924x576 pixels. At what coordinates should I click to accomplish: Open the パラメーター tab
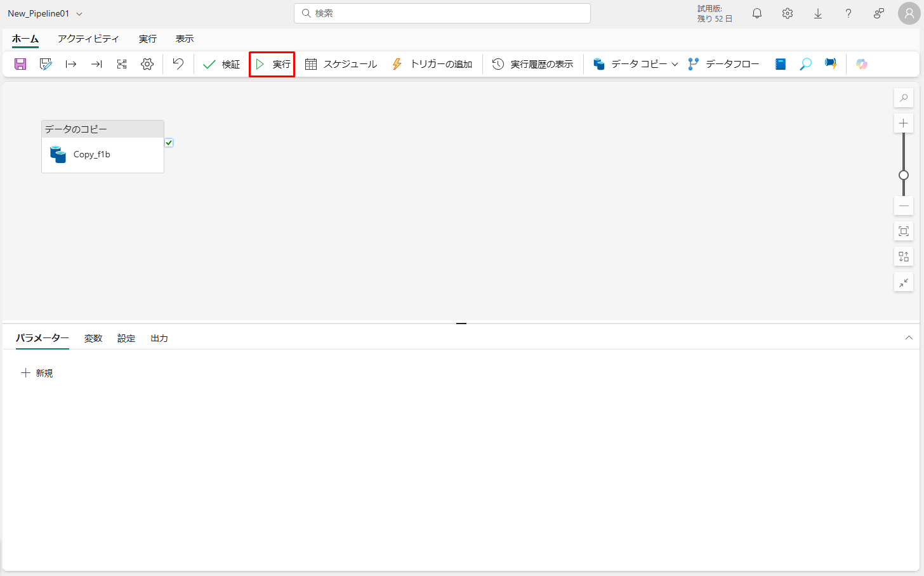(43, 338)
